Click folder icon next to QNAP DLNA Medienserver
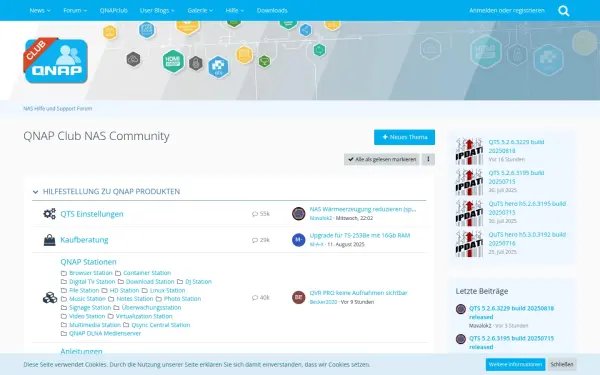The height and width of the screenshot is (375, 600). 64,334
